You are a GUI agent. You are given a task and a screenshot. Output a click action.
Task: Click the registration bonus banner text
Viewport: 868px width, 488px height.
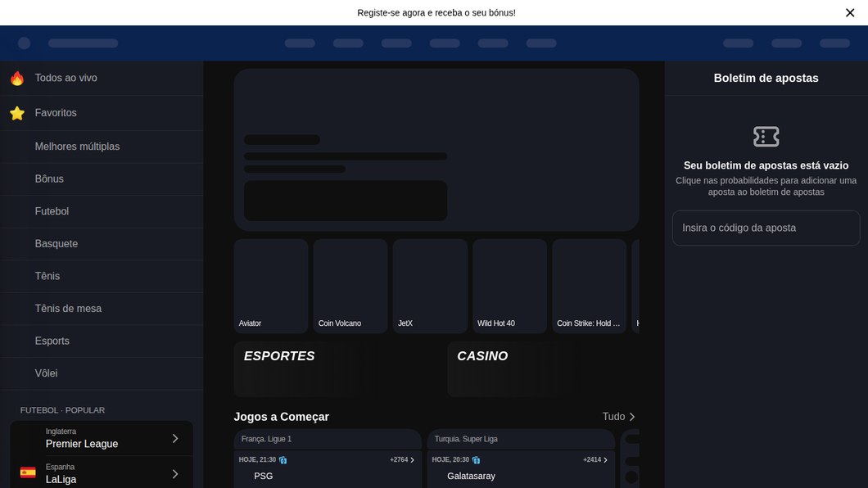[x=436, y=13]
